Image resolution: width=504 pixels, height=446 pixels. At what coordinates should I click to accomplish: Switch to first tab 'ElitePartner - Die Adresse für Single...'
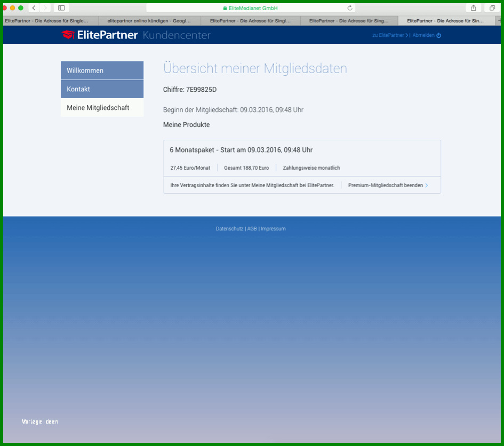click(x=51, y=21)
